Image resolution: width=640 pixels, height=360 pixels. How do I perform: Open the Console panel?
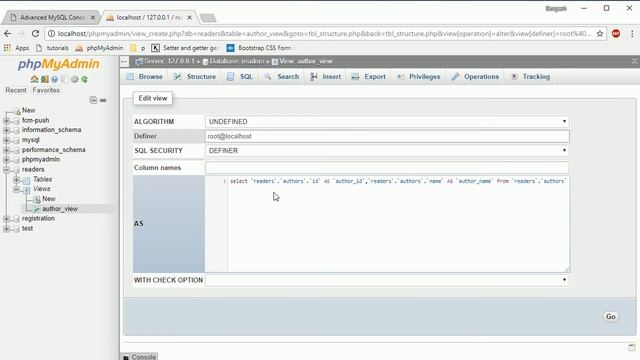(139, 356)
